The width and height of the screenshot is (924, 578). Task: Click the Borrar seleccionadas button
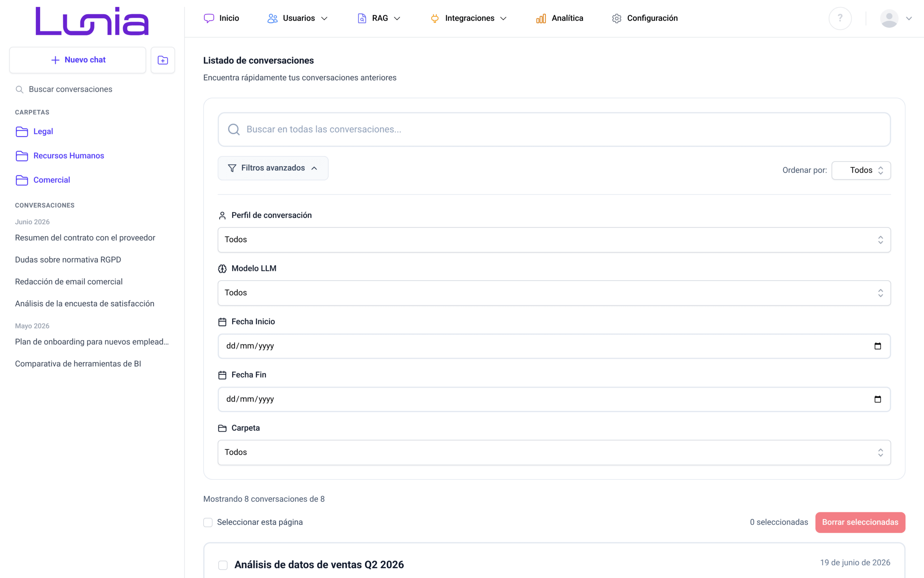(x=860, y=523)
